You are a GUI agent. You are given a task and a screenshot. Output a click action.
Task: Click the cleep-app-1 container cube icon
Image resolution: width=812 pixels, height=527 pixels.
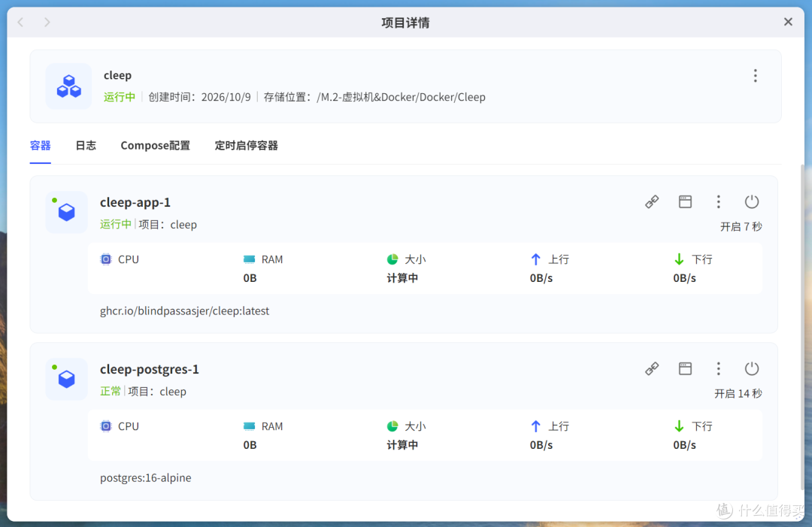pyautogui.click(x=66, y=212)
